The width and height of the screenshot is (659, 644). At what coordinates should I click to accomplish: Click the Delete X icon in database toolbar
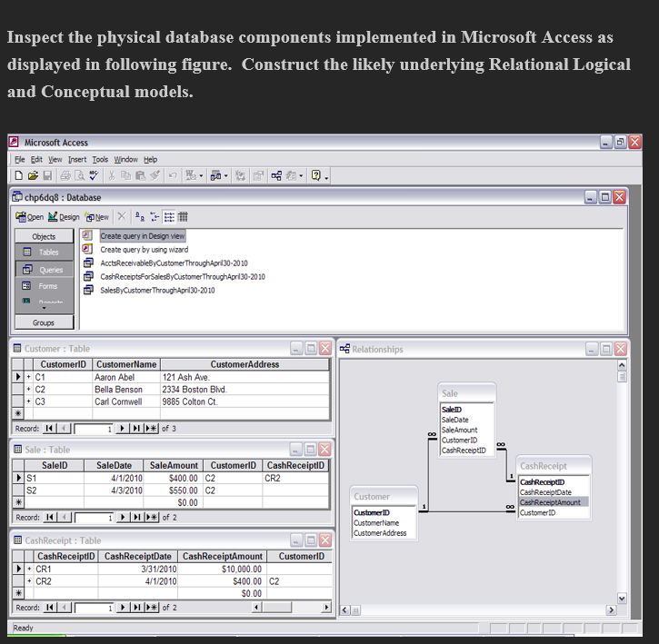pyautogui.click(x=122, y=216)
